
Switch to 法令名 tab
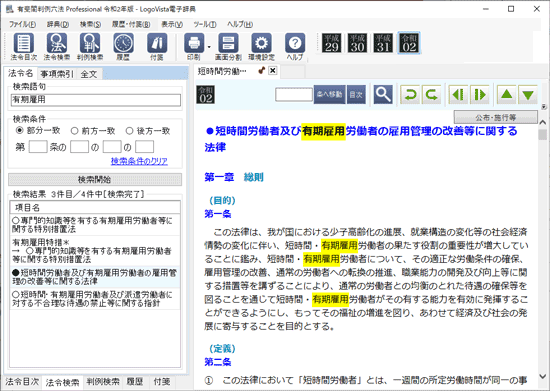coord(20,73)
